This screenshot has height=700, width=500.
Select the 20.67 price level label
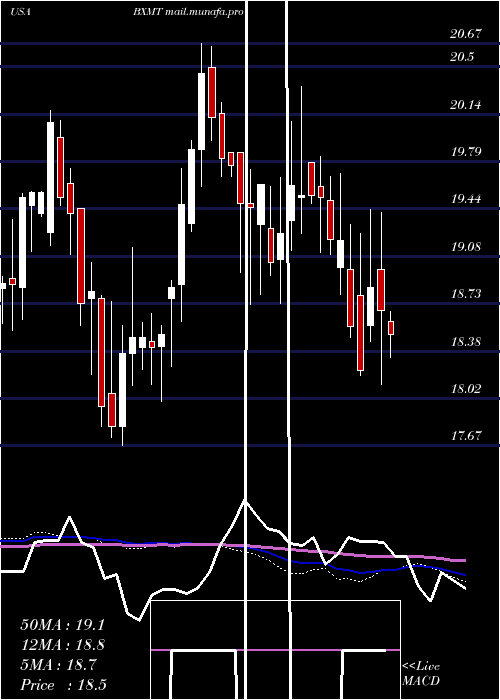tap(466, 33)
